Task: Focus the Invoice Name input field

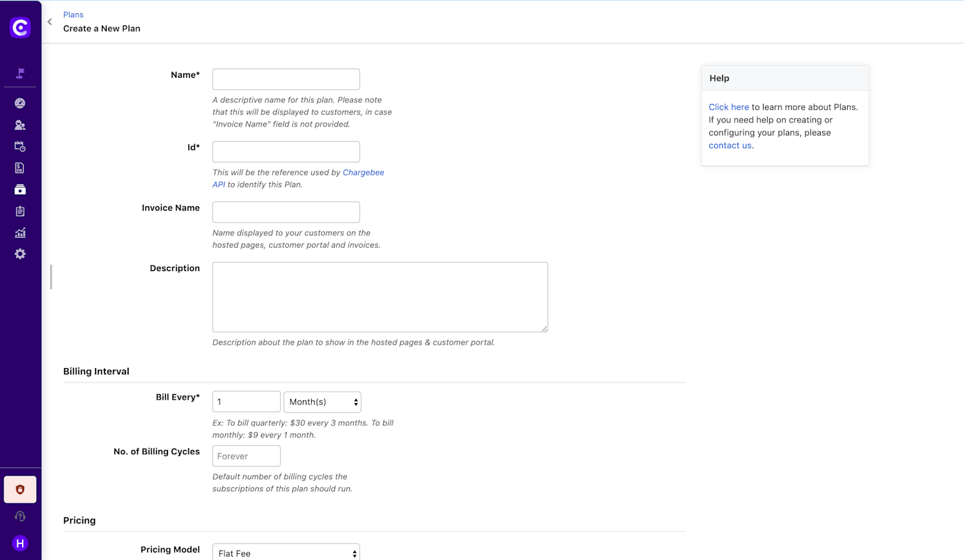Action: (286, 212)
